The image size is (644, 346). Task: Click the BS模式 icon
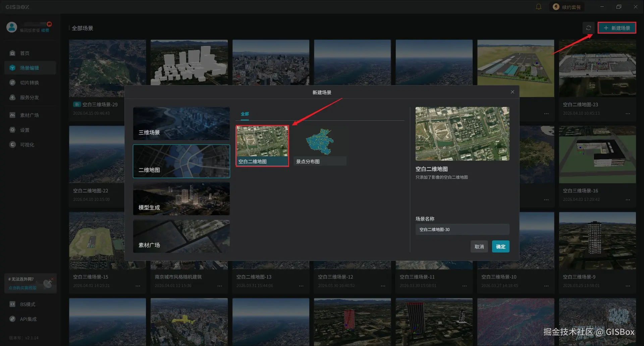point(12,304)
